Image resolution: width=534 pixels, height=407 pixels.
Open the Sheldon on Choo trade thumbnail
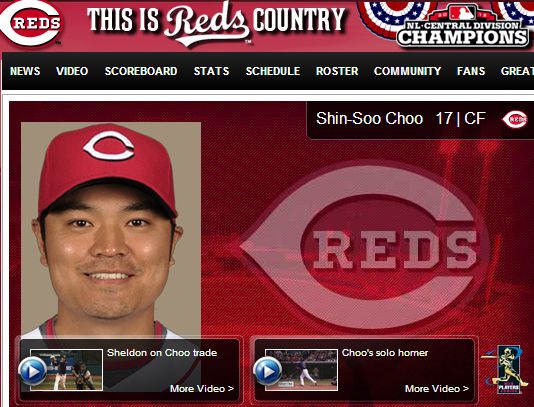(66, 370)
